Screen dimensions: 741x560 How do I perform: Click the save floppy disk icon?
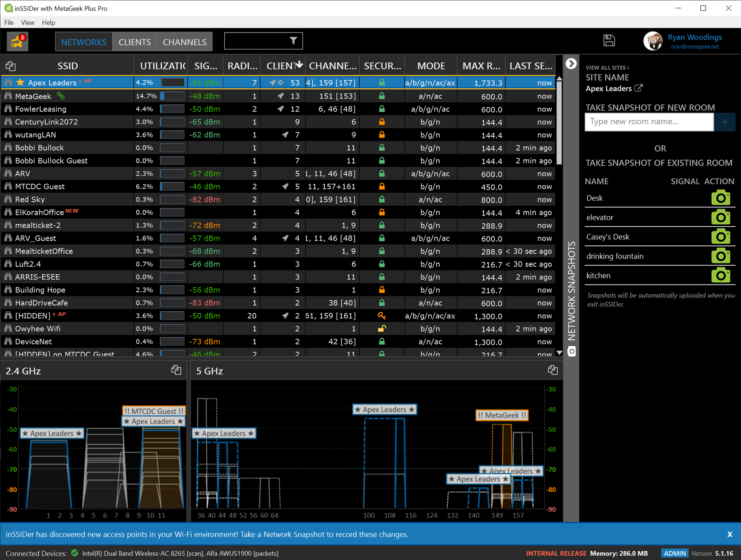click(x=609, y=40)
